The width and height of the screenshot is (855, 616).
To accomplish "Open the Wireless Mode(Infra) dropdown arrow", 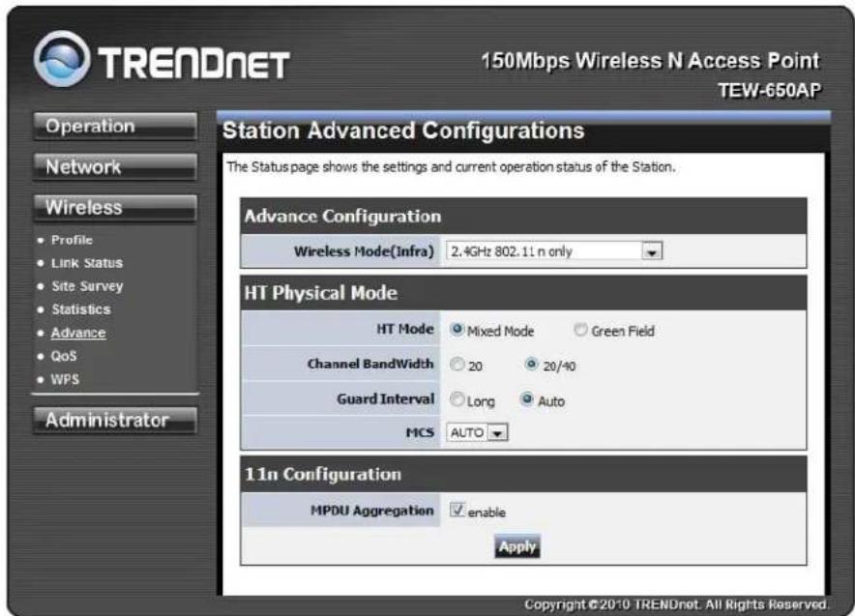I will 652,251.
